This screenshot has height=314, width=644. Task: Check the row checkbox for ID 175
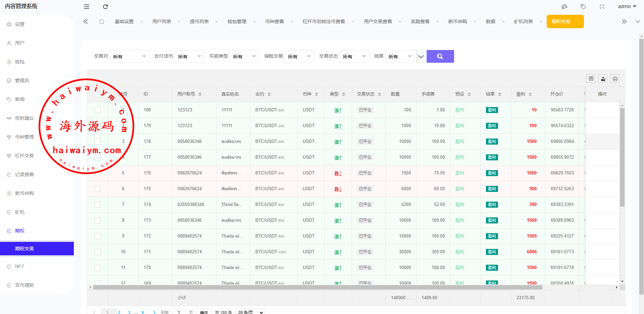(x=98, y=189)
